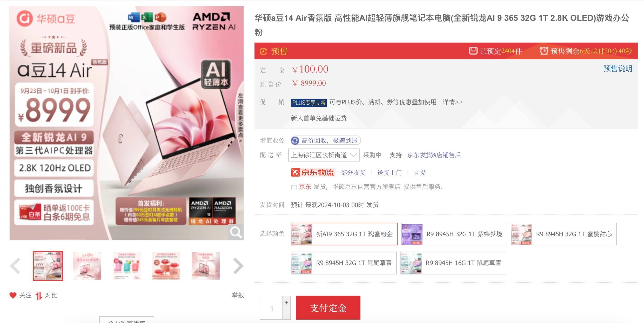Select 新AI9 365 32G 1T 瑰蜜粉金 option
644x323 pixels.
(344, 234)
